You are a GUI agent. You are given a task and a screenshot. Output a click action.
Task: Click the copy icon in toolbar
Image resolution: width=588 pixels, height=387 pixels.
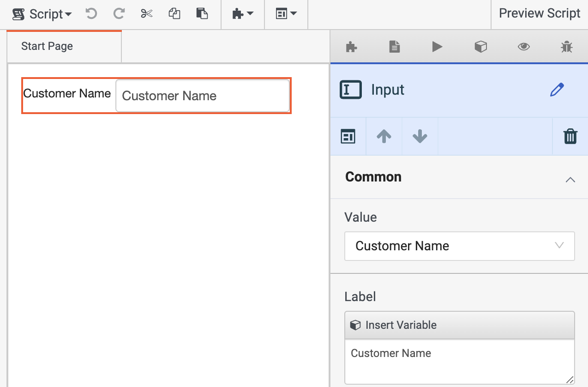pyautogui.click(x=174, y=14)
